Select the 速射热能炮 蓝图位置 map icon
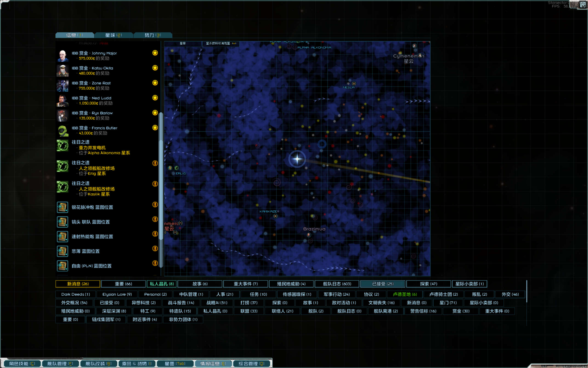Screen dimensions: 588x368 [62, 237]
